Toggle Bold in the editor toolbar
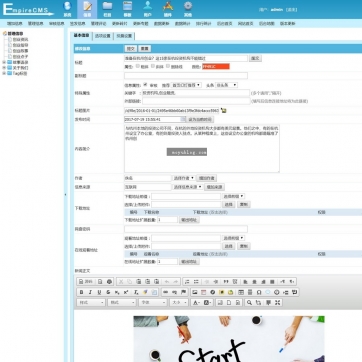 point(81,292)
